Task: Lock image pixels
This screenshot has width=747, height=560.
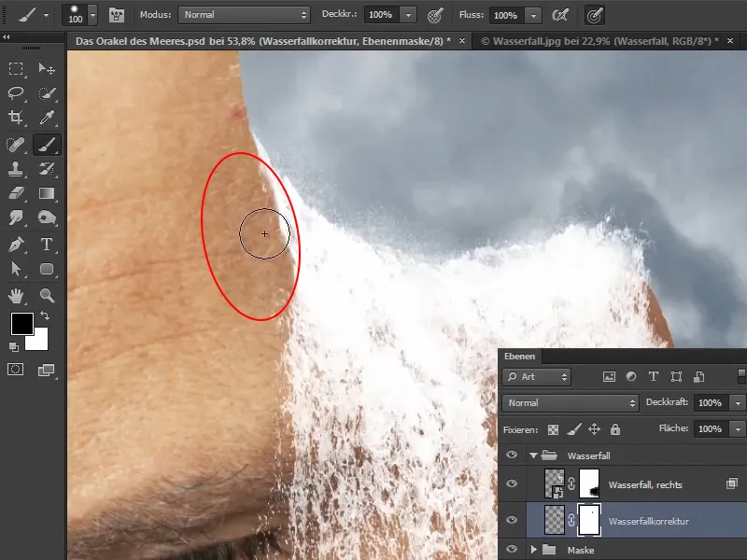Action: 574,429
